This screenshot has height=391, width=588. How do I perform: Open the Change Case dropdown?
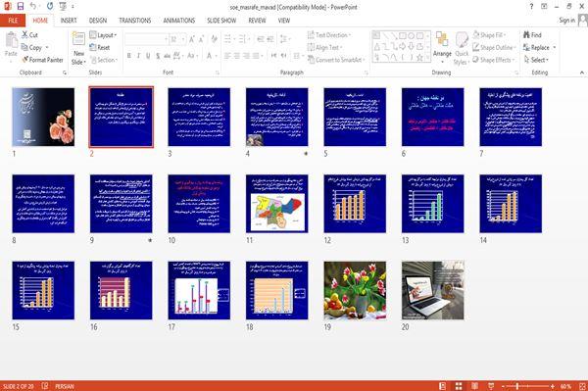pos(192,56)
